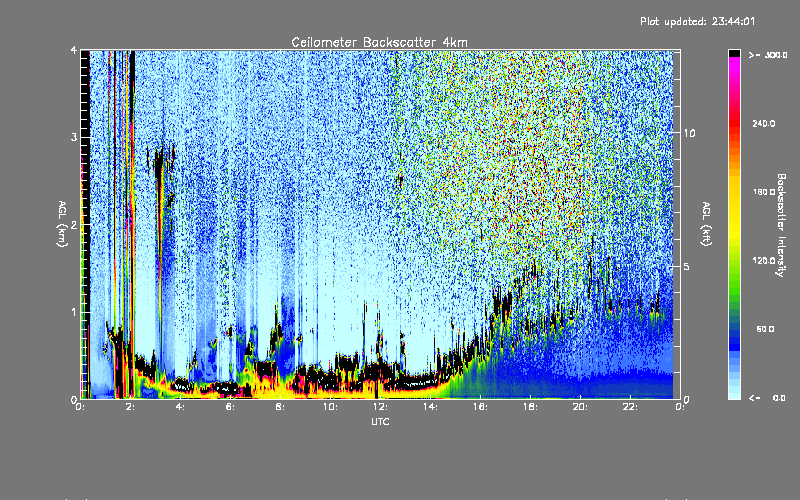The width and height of the screenshot is (800, 500).
Task: Click the 3 tick on the km axis
Action: 74,138
